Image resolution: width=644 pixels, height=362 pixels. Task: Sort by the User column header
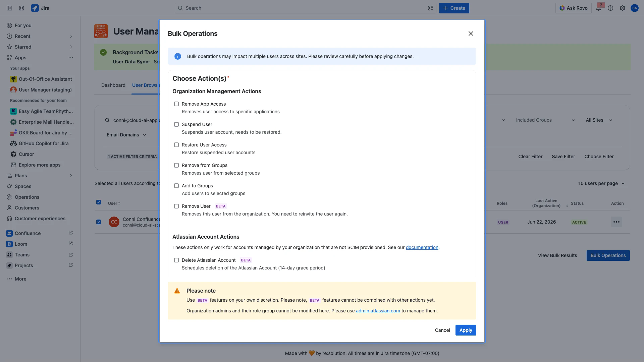114,203
